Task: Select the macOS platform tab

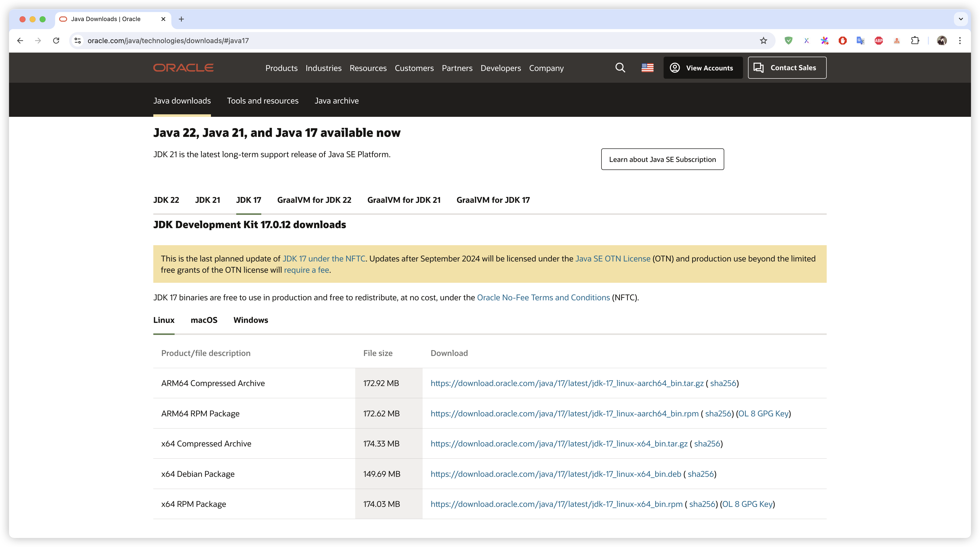Action: [x=204, y=320]
